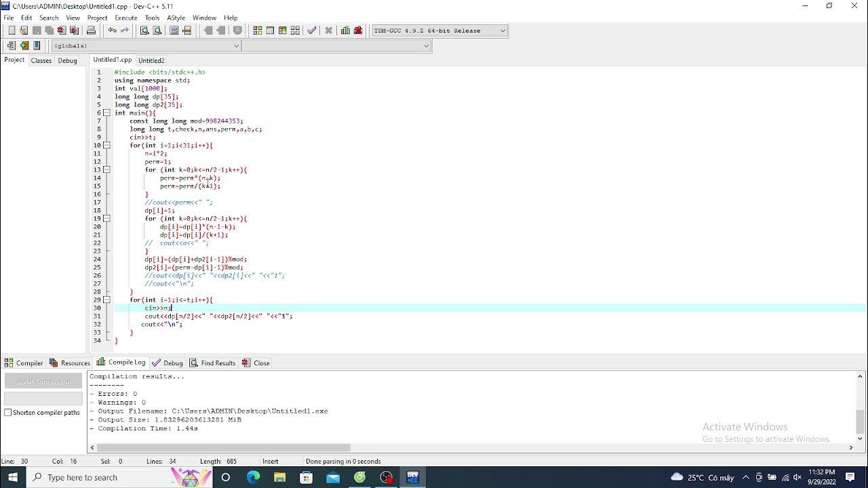
Task: Click the Rebuild All toolbar icon
Action: click(295, 30)
